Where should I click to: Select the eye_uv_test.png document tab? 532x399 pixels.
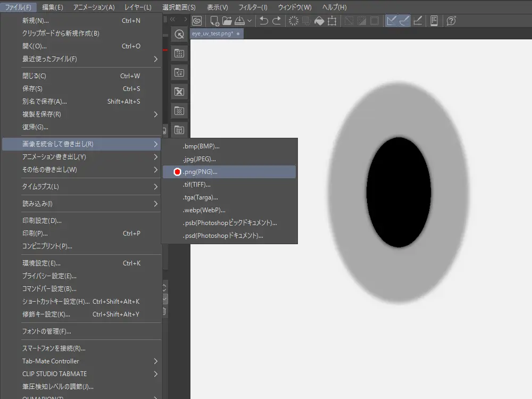pyautogui.click(x=213, y=33)
